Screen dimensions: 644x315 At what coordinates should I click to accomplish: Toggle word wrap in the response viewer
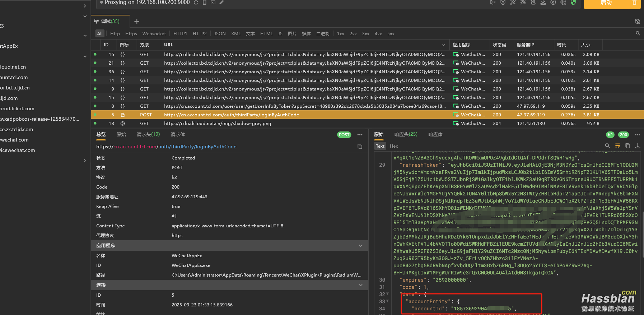click(x=617, y=146)
